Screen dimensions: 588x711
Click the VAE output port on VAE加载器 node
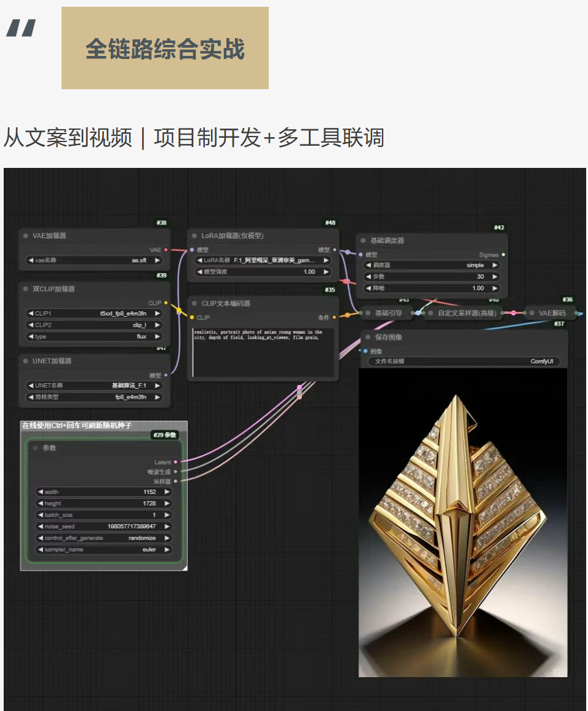[x=166, y=250]
